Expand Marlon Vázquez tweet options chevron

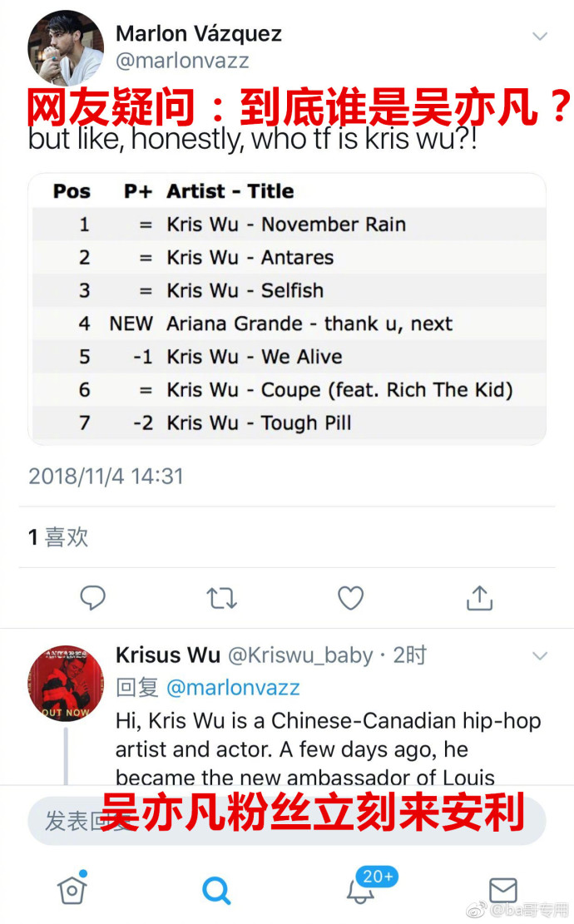(540, 36)
